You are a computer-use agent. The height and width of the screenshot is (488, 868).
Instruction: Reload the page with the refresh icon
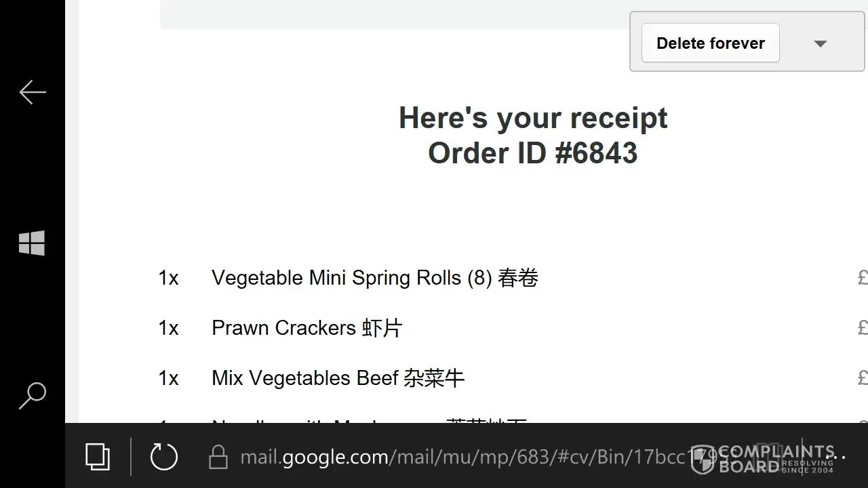[x=163, y=456]
